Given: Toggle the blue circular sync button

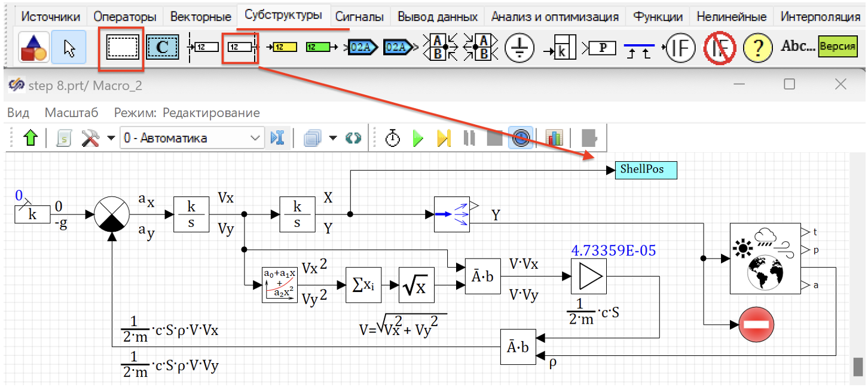Looking at the screenshot, I should pyautogui.click(x=521, y=139).
